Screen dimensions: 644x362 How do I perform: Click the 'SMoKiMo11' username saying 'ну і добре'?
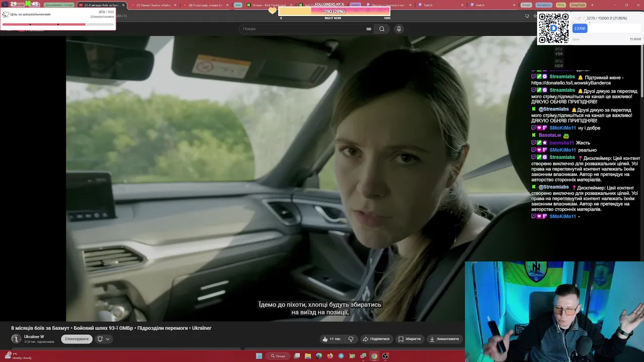(562, 128)
